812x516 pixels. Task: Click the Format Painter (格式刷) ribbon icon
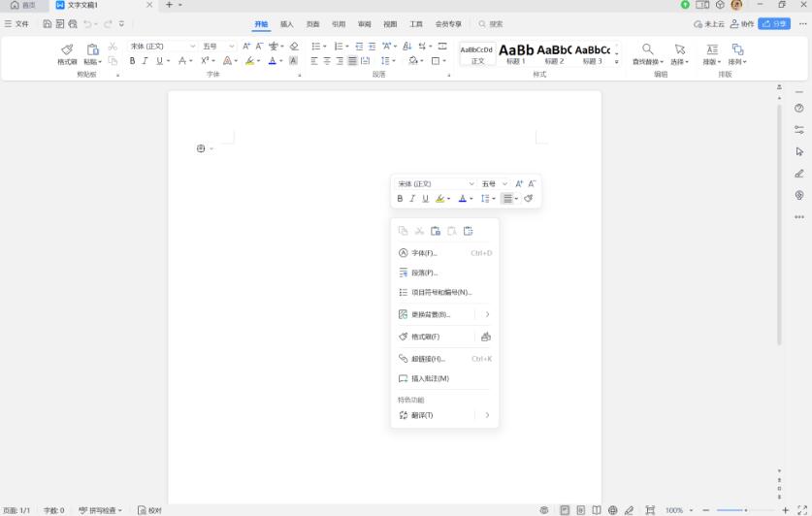[x=67, y=50]
